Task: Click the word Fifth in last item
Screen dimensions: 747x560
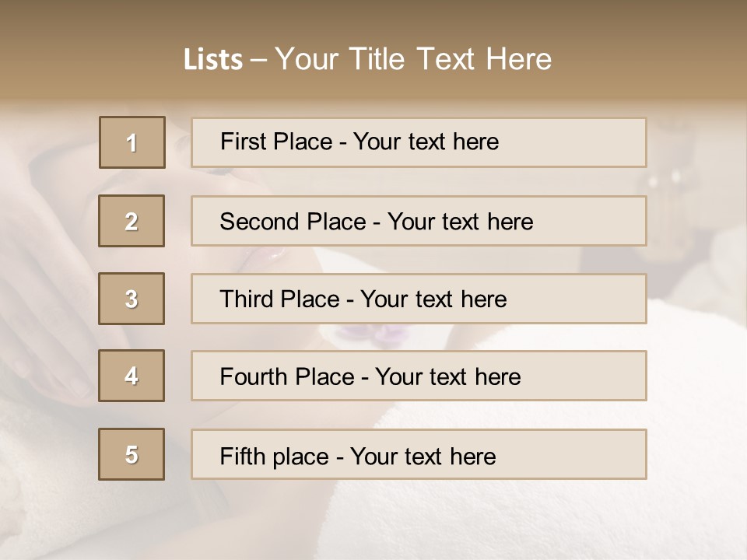Action: tap(244, 456)
